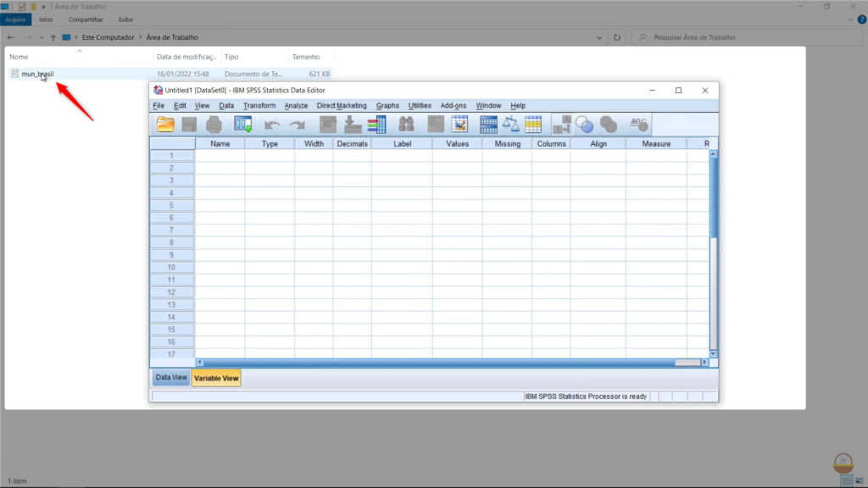Open the Variables info icon
This screenshot has width=868, height=488.
[x=377, y=125]
